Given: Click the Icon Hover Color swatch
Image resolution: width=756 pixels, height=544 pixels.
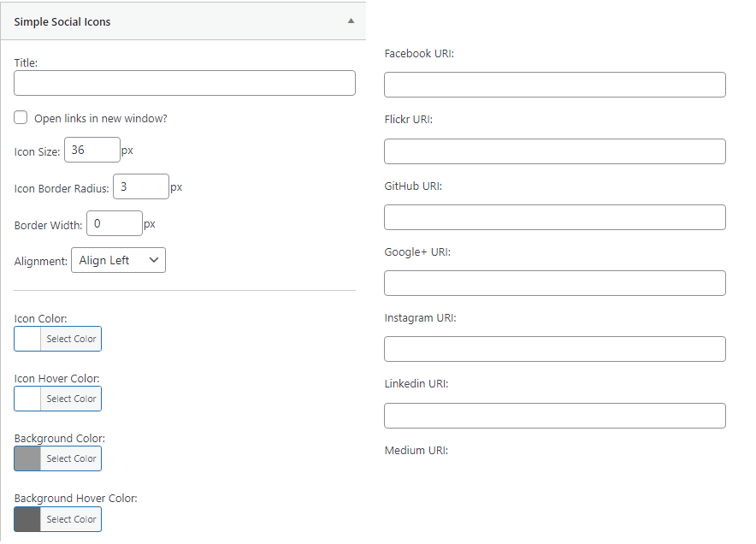Looking at the screenshot, I should click(27, 399).
